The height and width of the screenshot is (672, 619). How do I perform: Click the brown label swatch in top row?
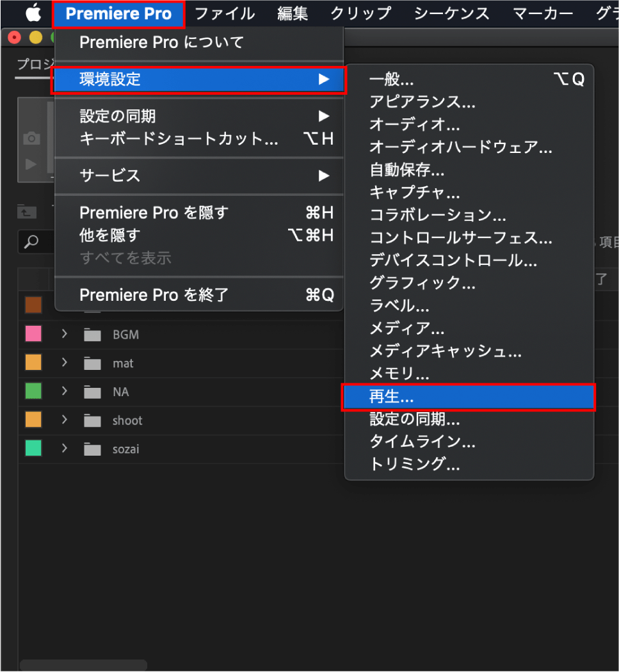point(33,305)
